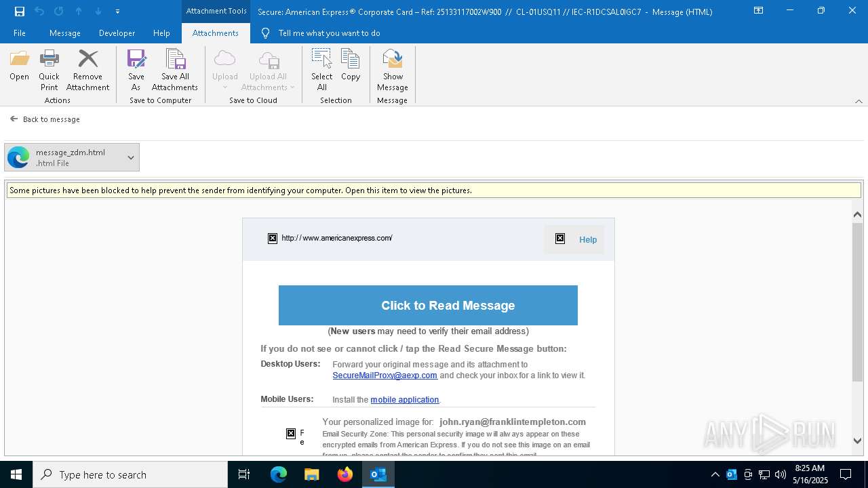Click the Redo arrow in the title bar

click(x=59, y=11)
